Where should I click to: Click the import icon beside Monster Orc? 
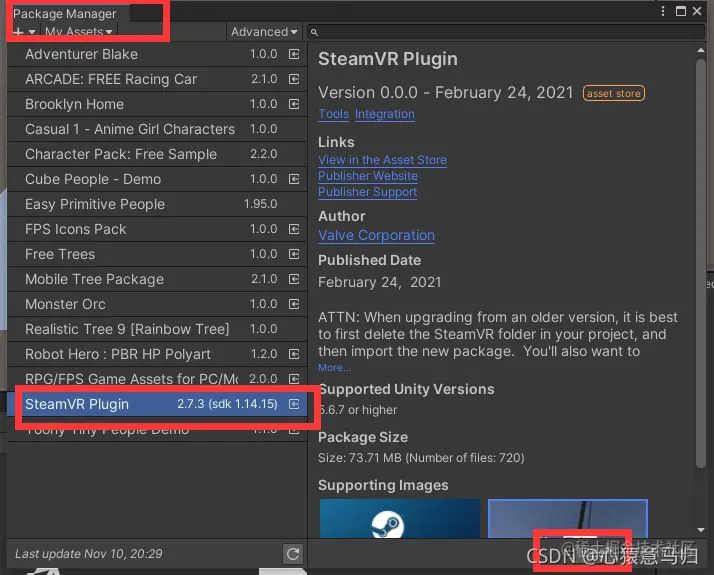pyautogui.click(x=294, y=304)
